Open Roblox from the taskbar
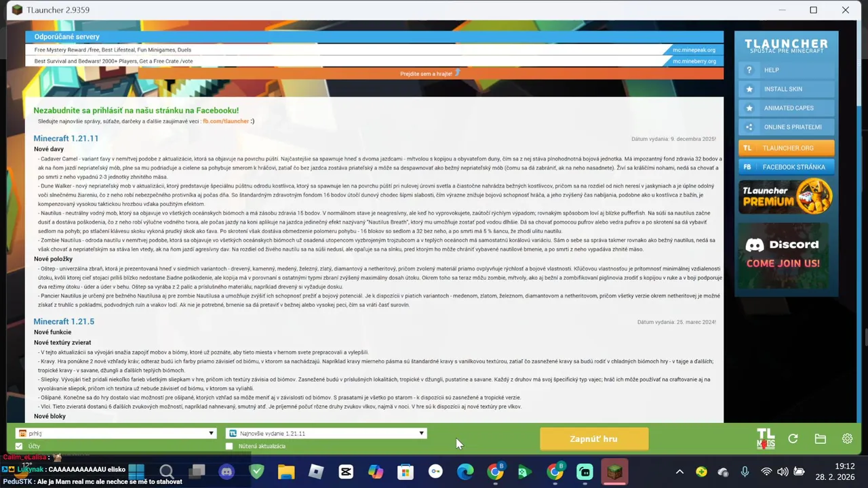 (x=316, y=472)
